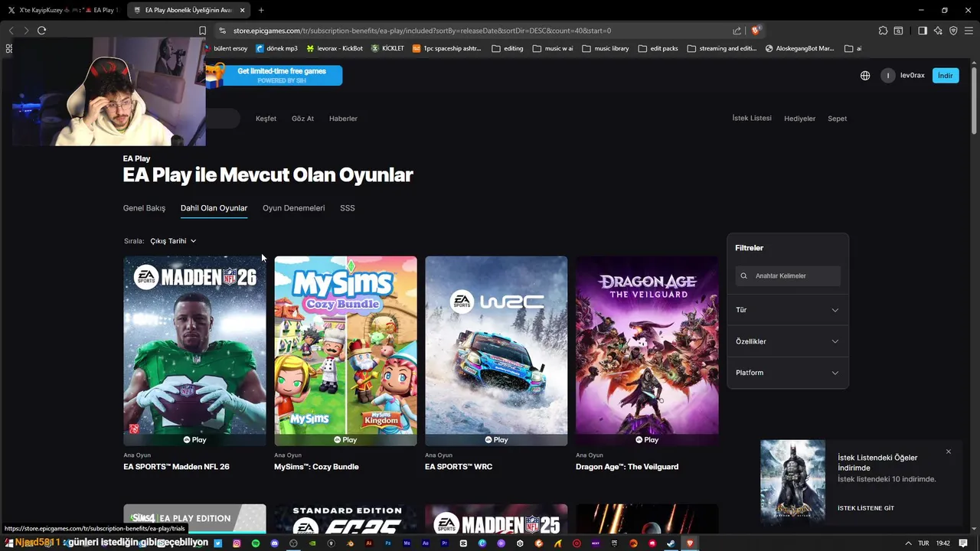Switch to the Oyun Denemeleri tab

(x=293, y=208)
